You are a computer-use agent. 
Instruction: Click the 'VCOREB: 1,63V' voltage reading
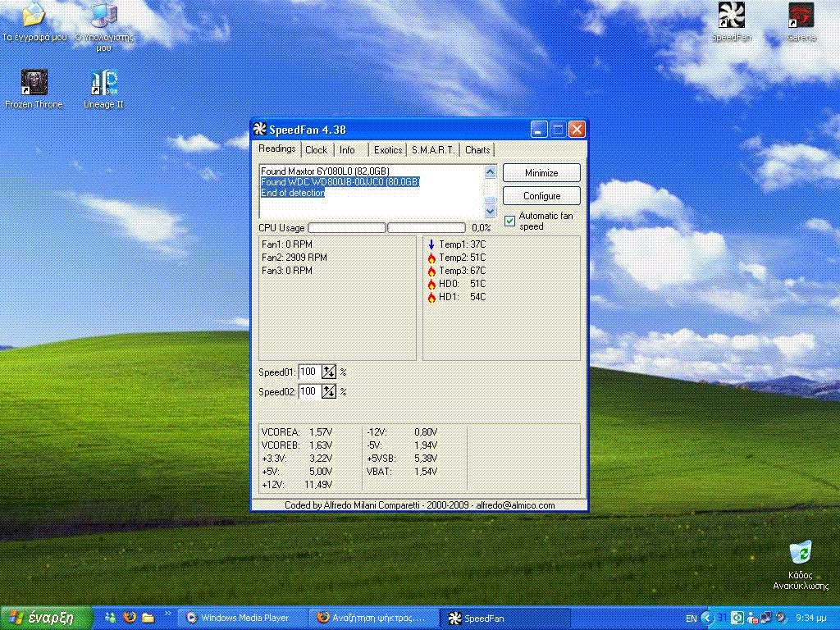[297, 445]
